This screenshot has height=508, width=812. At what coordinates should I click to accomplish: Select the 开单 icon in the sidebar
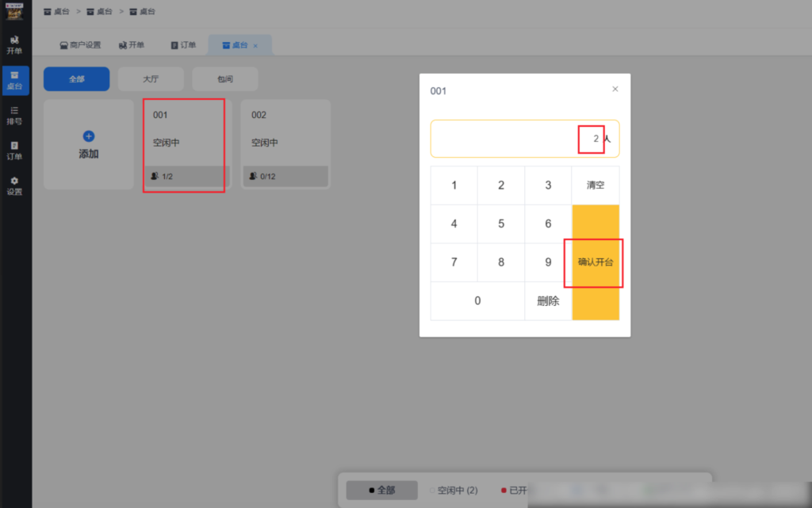click(14, 44)
